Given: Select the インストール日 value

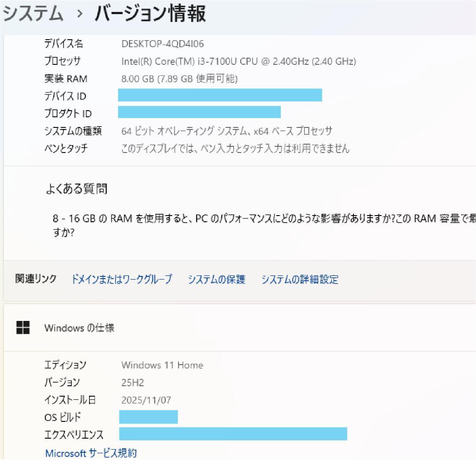Looking at the screenshot, I should [x=147, y=400].
